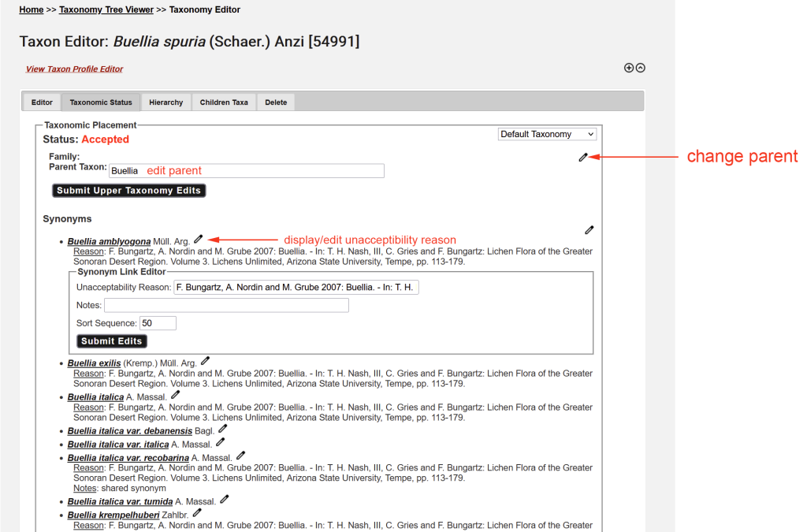Click the plus circle expand icon
The image size is (807, 532).
[629, 68]
